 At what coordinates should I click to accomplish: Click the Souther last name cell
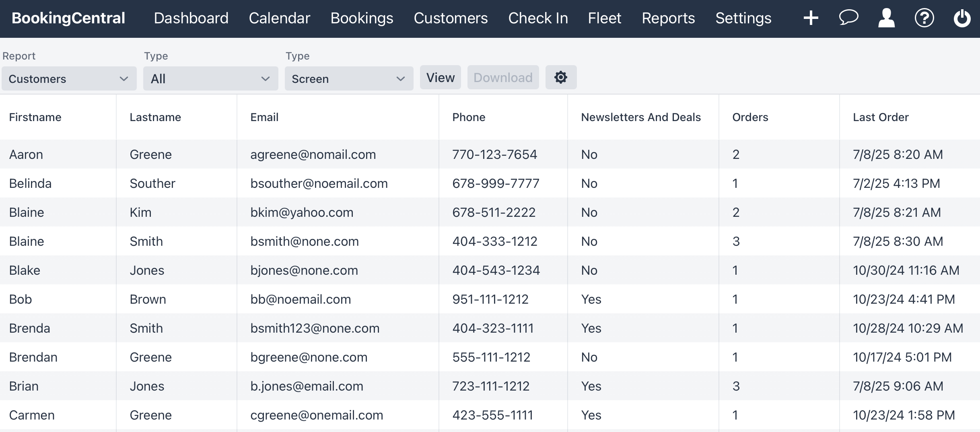pos(152,183)
